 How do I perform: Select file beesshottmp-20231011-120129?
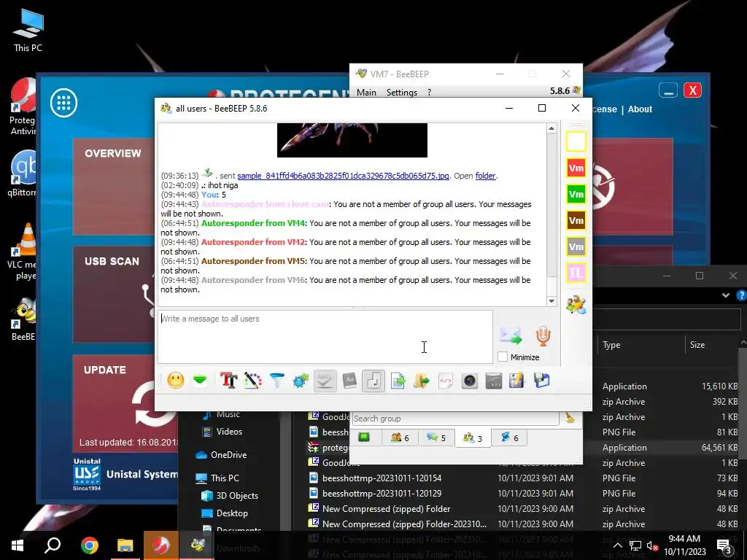point(382,494)
